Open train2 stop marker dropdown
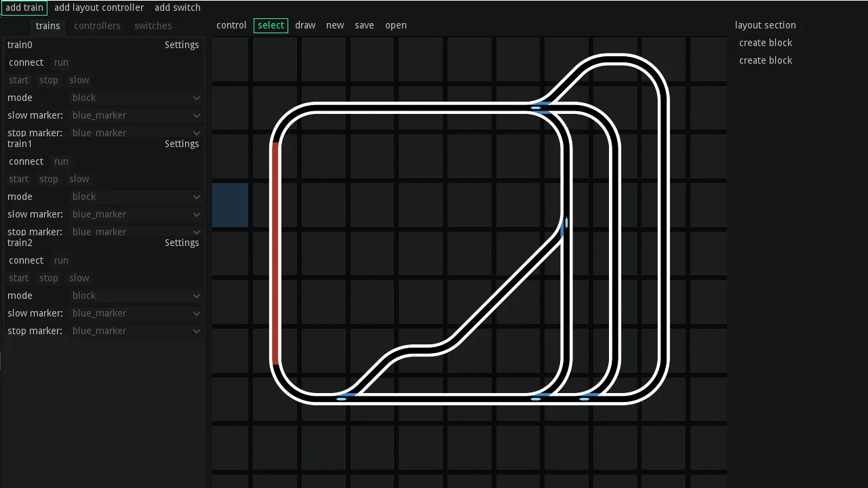 click(136, 331)
